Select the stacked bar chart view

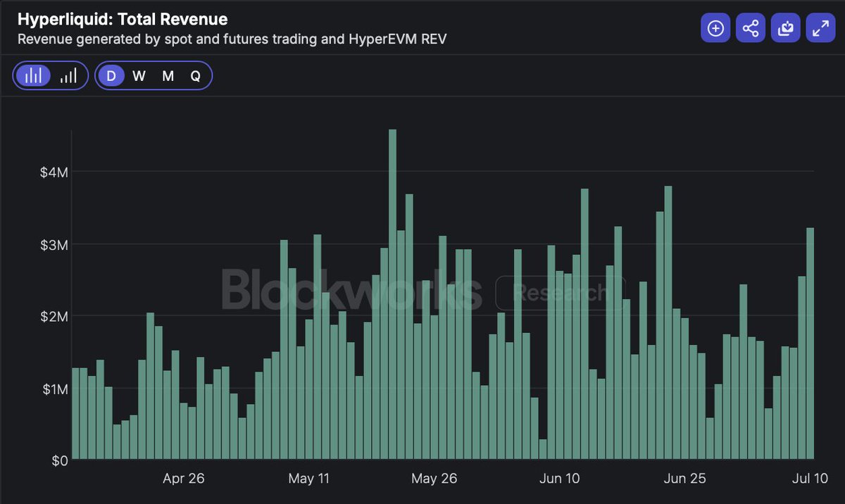tap(33, 76)
